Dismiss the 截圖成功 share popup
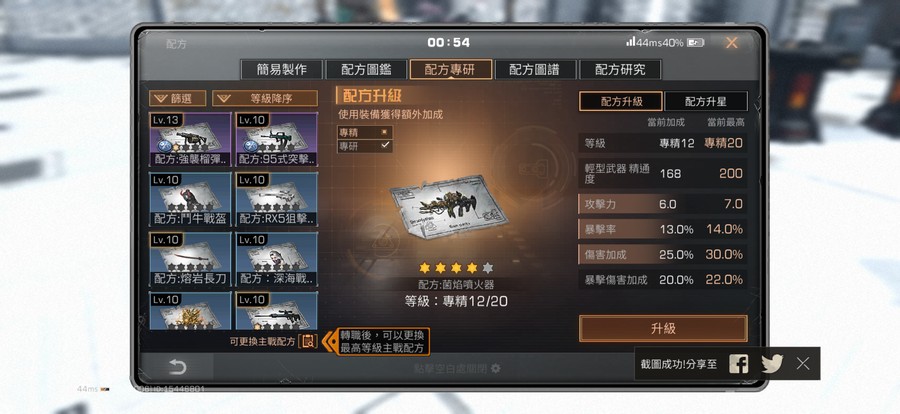The image size is (900, 414). point(803,363)
